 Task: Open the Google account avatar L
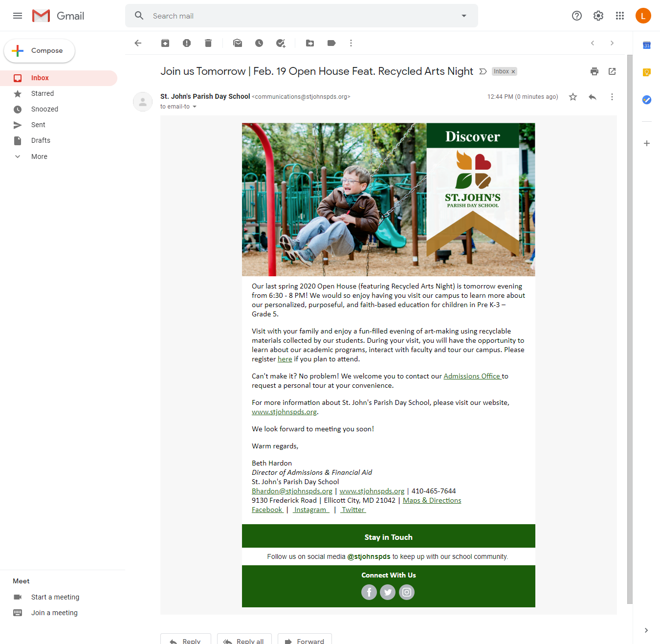(x=643, y=16)
